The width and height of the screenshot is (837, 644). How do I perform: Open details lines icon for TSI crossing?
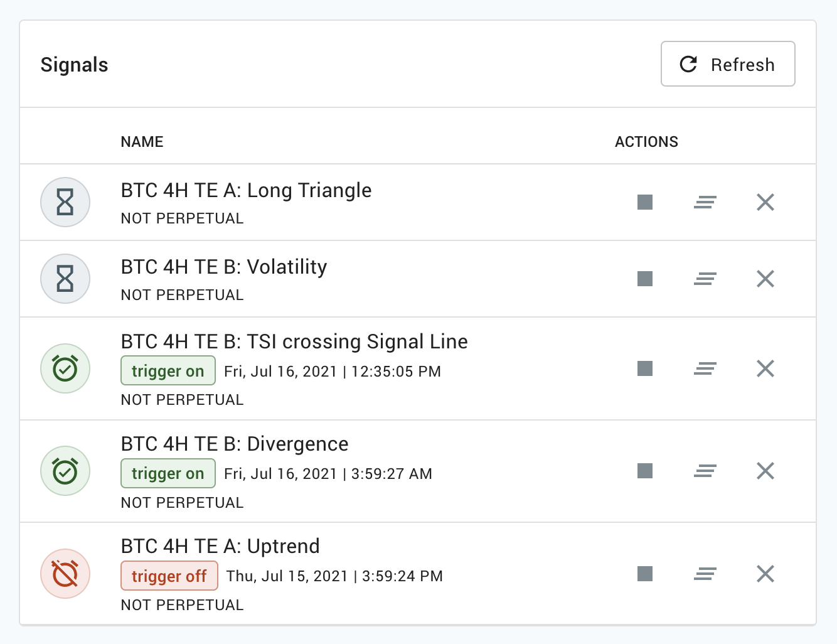tap(705, 368)
